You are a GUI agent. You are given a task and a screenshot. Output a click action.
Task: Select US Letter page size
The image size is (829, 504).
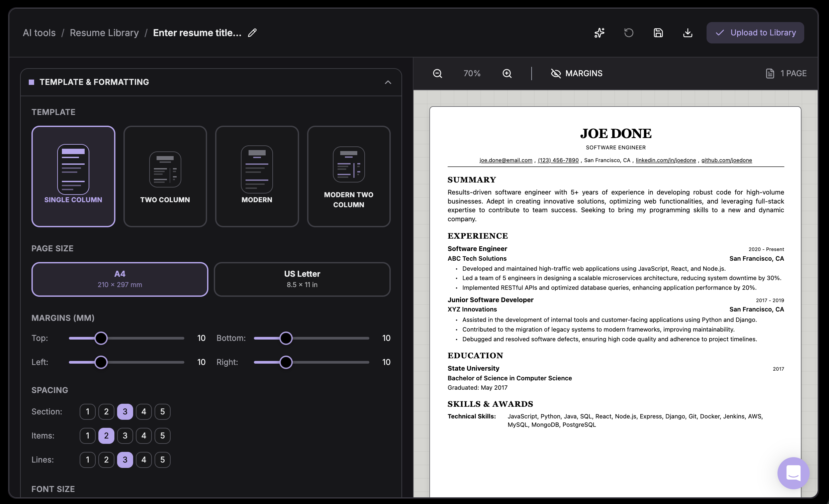coord(302,279)
